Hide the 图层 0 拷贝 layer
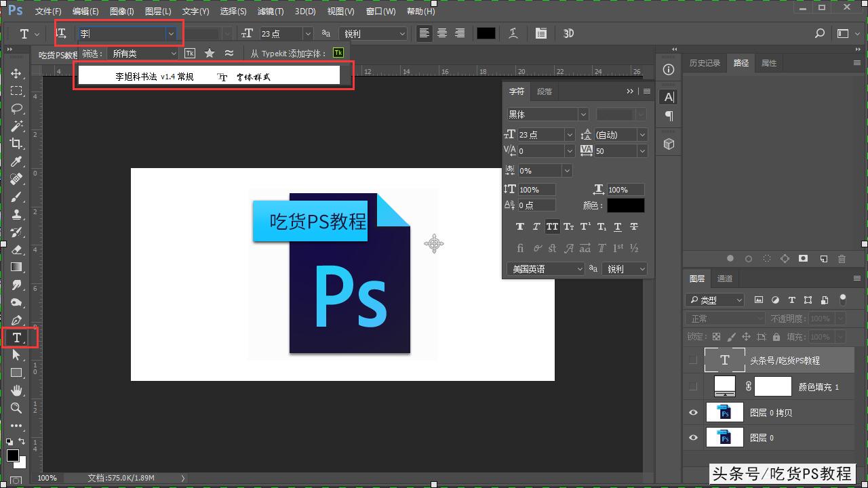Screen dimensions: 868x488 click(693, 413)
